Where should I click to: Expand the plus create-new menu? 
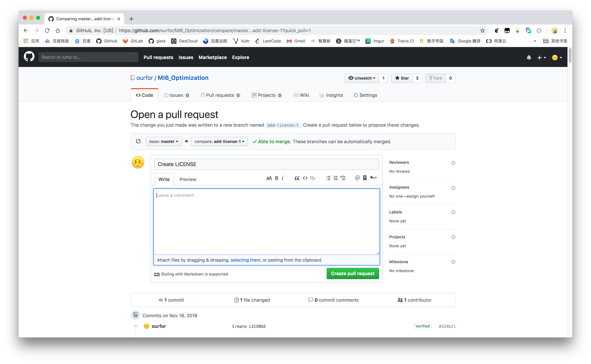542,58
